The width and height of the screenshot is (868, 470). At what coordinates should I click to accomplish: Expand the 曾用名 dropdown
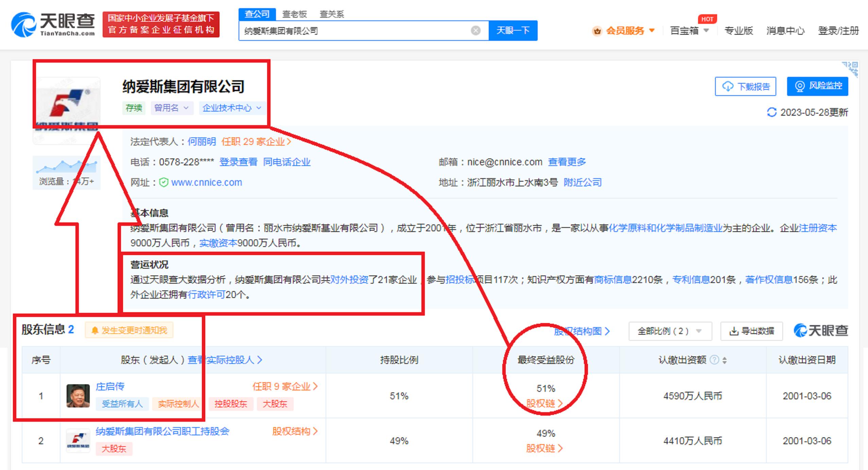(172, 108)
